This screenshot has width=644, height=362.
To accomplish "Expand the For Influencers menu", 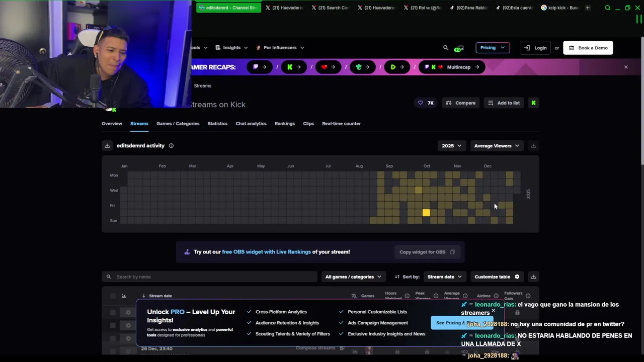I will (x=280, y=48).
